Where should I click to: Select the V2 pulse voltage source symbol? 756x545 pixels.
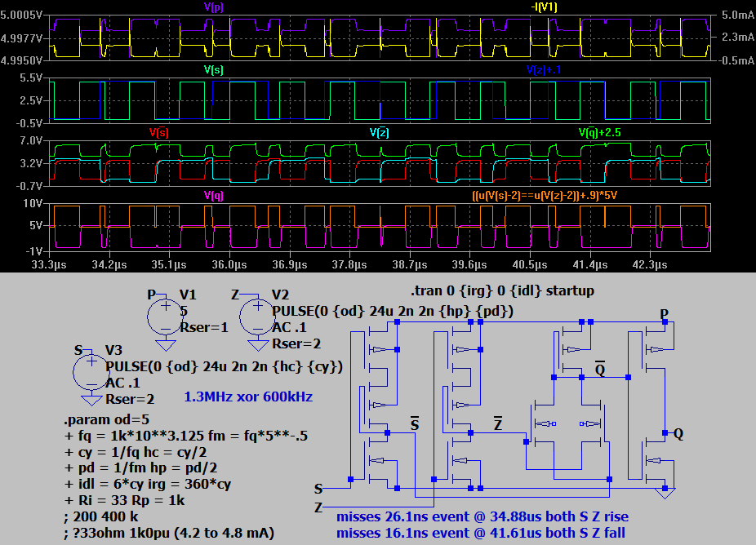257,315
